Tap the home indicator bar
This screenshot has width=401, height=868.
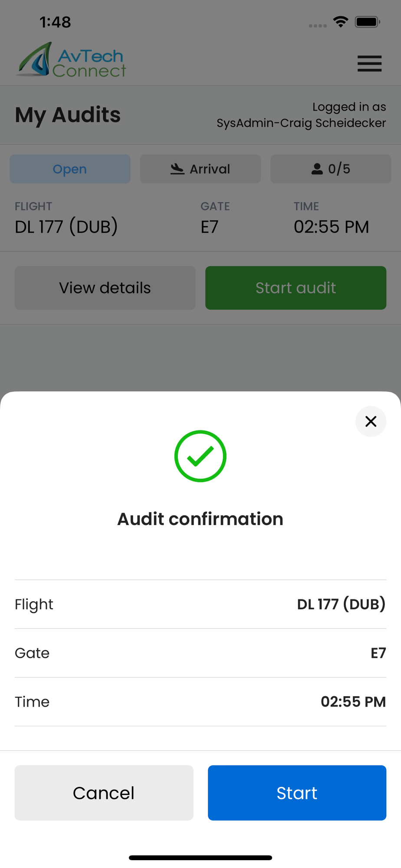(200, 858)
